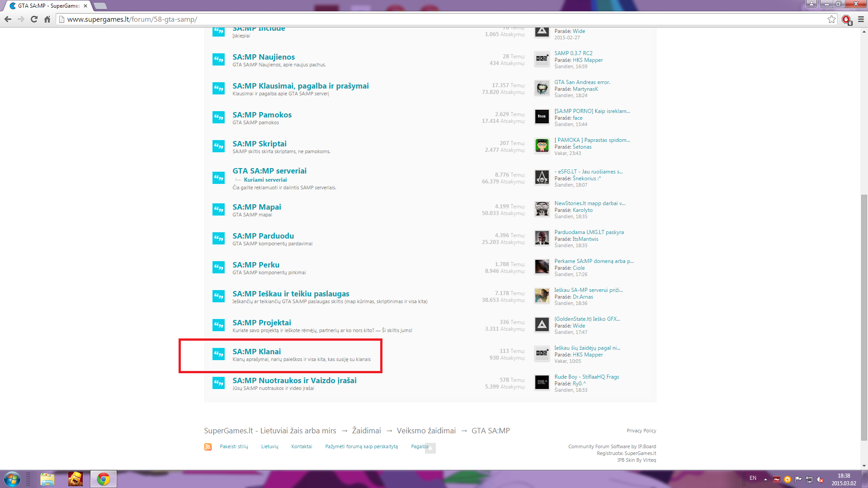This screenshot has height=488, width=868.
Task: Click the SA:MP Projektai forum icon
Action: pyautogui.click(x=218, y=325)
